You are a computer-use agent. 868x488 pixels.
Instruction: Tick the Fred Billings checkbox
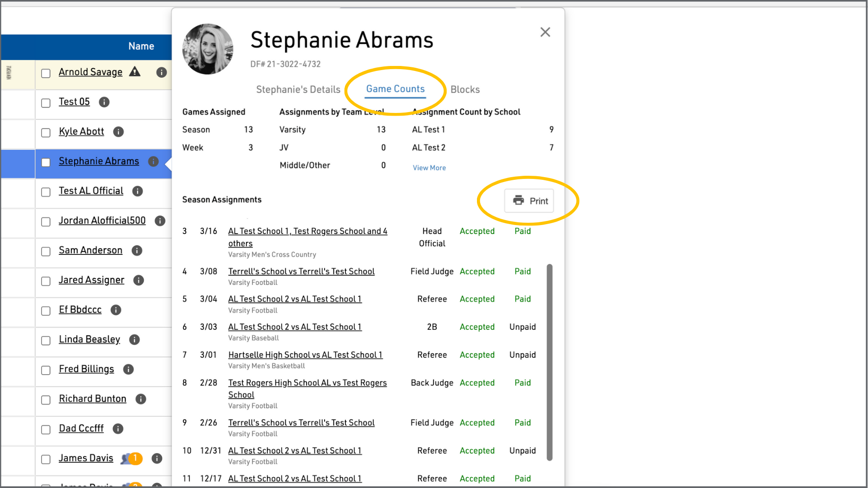46,370
